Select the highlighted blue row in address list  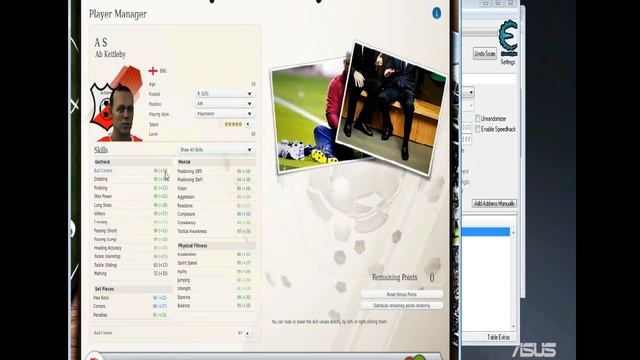coord(486,232)
